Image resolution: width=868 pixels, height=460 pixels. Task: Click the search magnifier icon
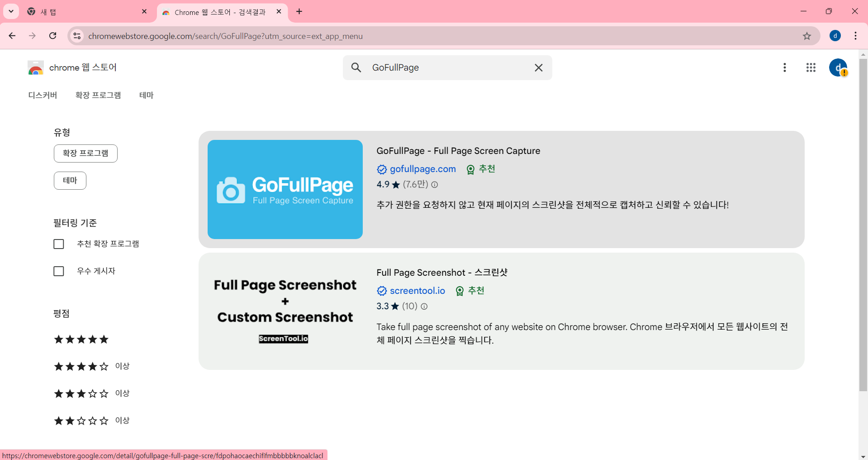tap(356, 67)
